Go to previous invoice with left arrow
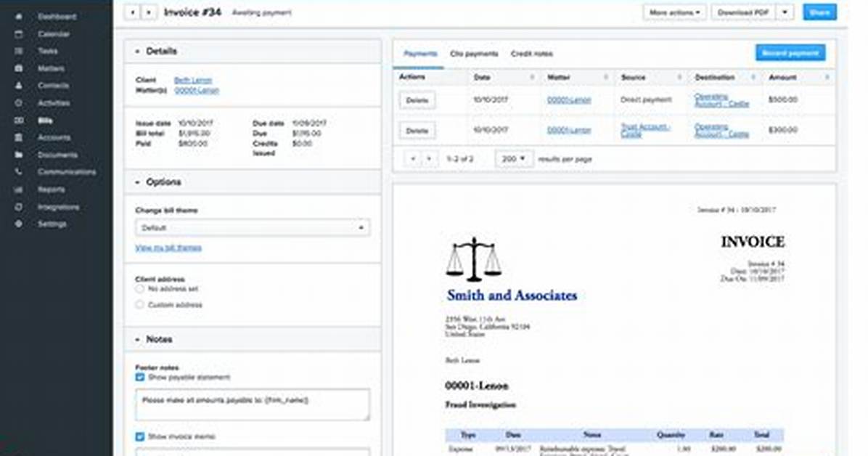Screen dimensions: 868x456 pyautogui.click(x=132, y=12)
